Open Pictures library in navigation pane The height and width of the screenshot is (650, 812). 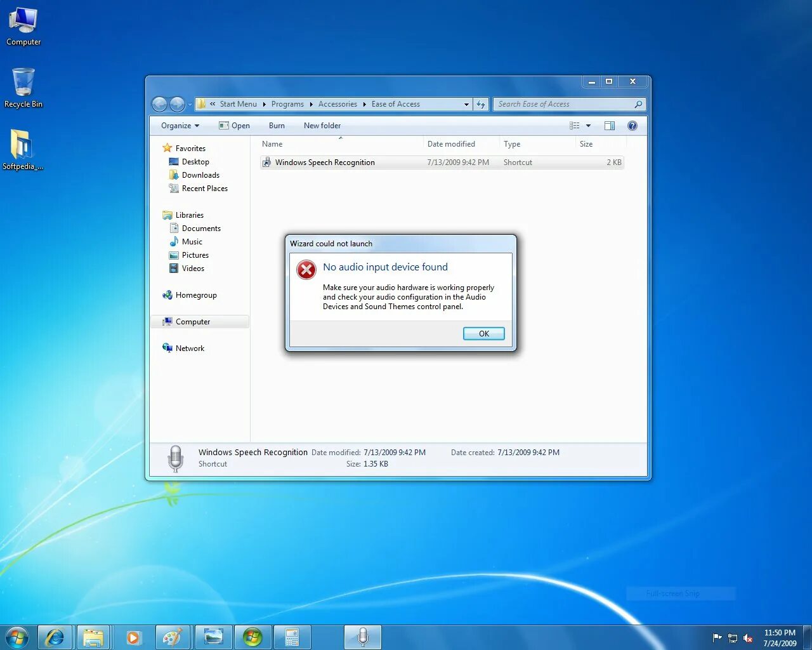tap(189, 255)
